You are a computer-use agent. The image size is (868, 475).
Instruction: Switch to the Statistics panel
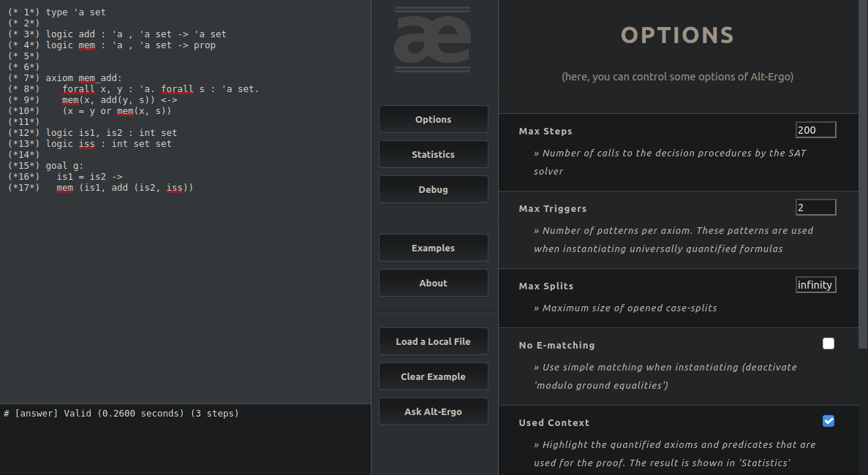point(433,154)
